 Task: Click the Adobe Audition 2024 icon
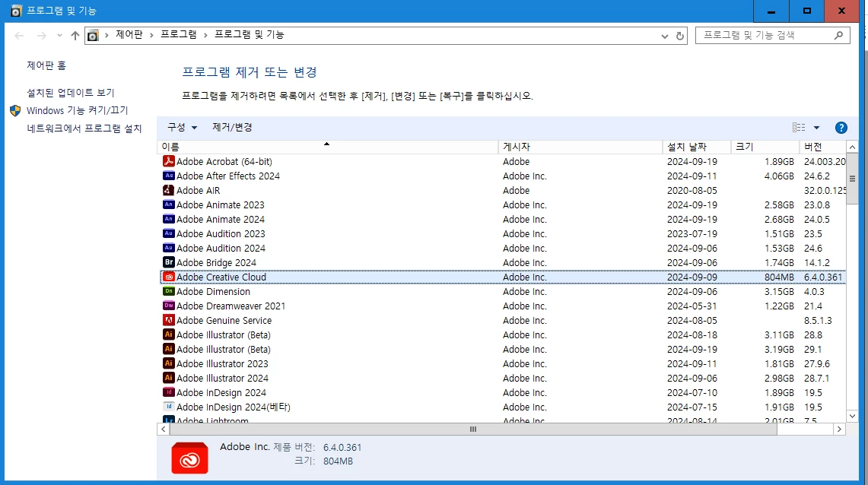[x=169, y=248]
